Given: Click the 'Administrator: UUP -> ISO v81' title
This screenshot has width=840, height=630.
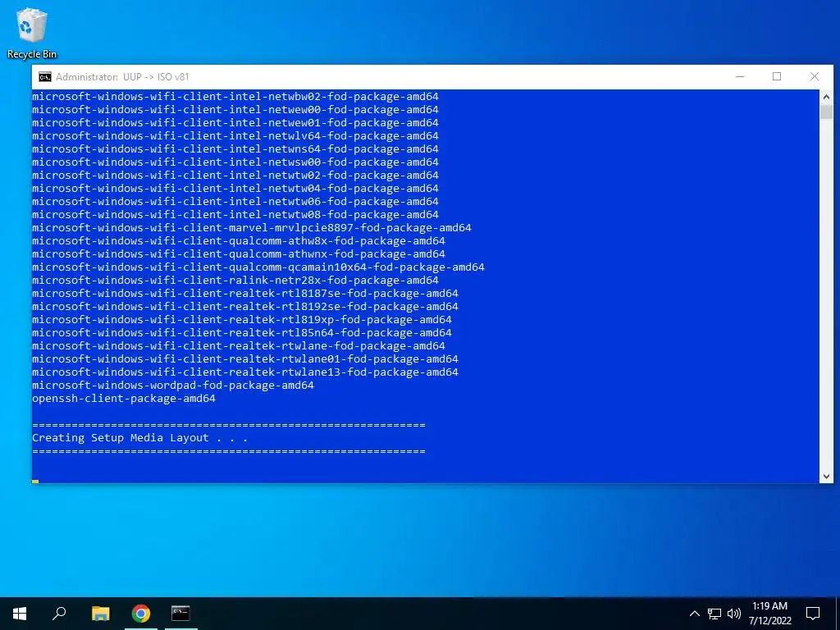Looking at the screenshot, I should click(x=123, y=76).
